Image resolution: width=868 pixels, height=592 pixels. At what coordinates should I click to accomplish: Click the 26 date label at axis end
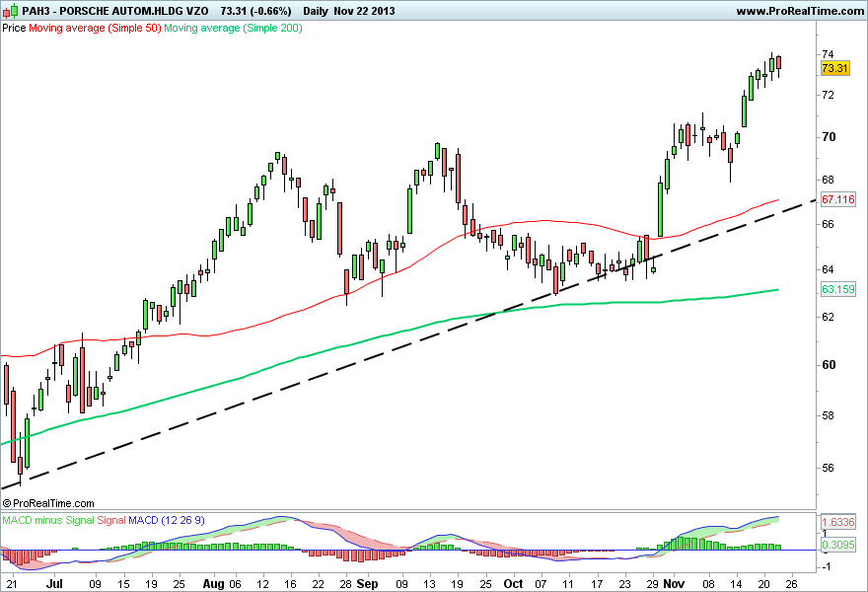pos(792,584)
